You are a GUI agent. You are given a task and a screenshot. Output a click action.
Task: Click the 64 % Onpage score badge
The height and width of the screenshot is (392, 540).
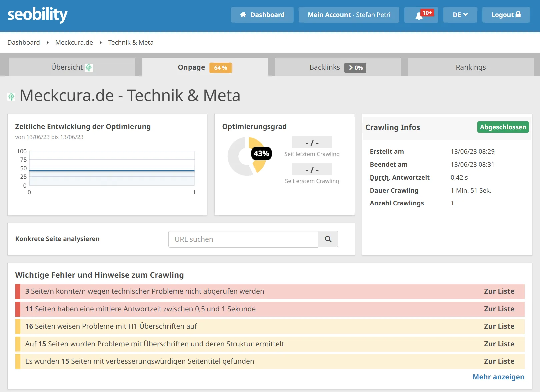(x=221, y=68)
